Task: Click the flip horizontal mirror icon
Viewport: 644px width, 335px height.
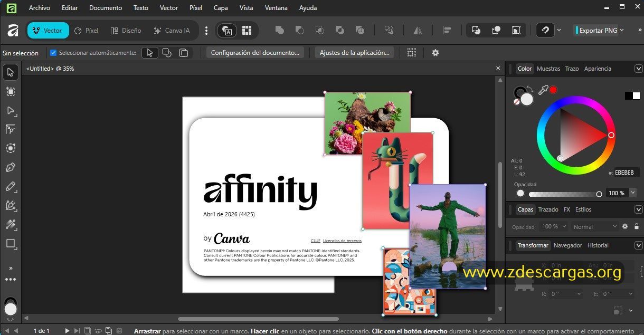Action: 418,31
